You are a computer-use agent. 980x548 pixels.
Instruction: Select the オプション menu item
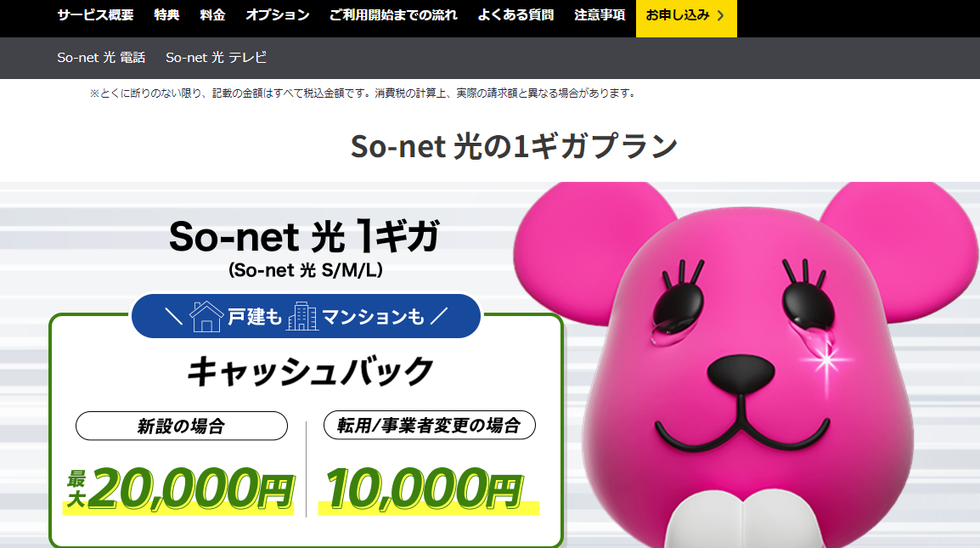coord(278,15)
